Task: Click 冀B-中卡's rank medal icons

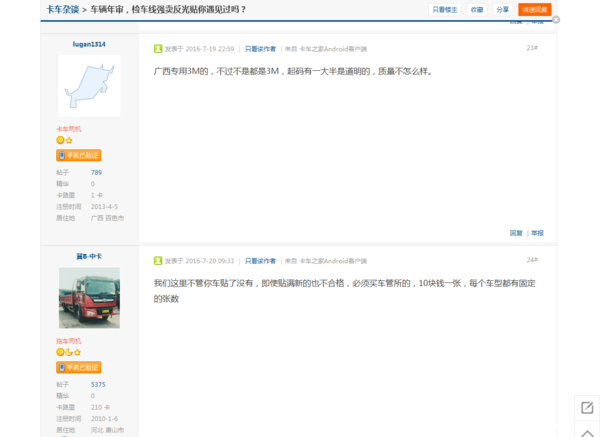Action: pos(67,353)
